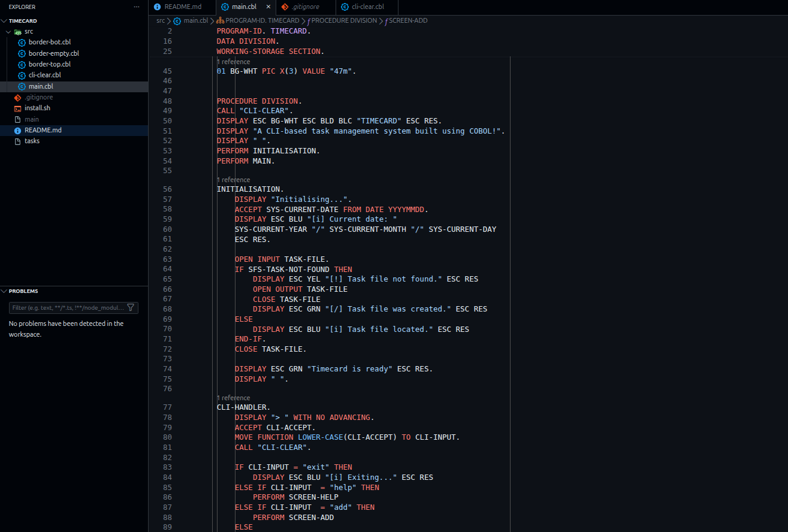Open border-bot.cbl from the file tree

pos(49,43)
